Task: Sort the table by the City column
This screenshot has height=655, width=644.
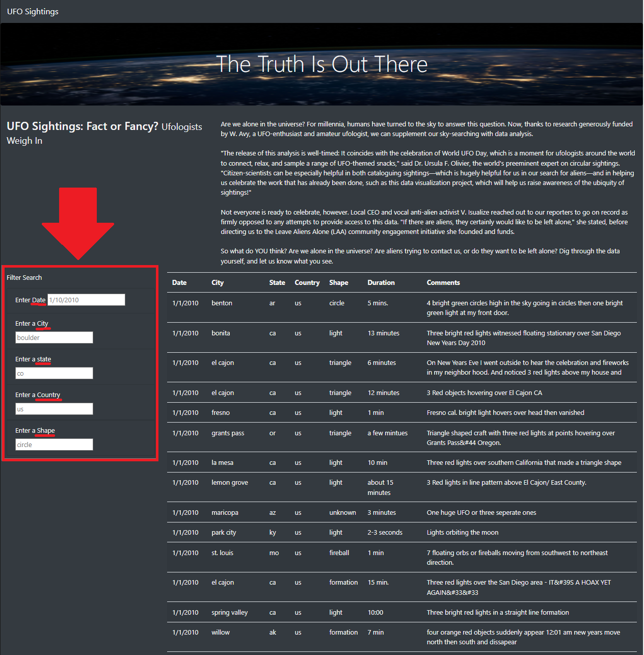Action: click(x=218, y=282)
